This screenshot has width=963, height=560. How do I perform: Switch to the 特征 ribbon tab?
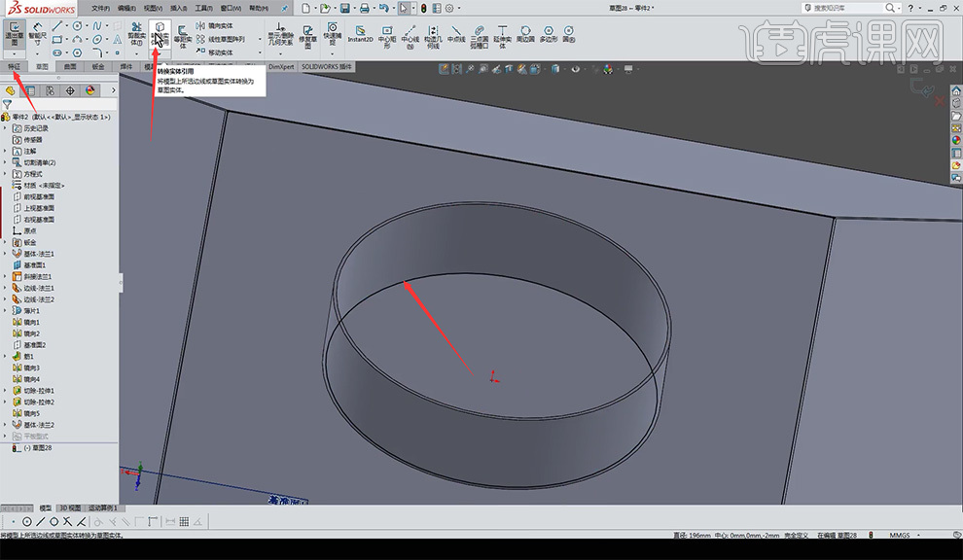click(x=15, y=67)
